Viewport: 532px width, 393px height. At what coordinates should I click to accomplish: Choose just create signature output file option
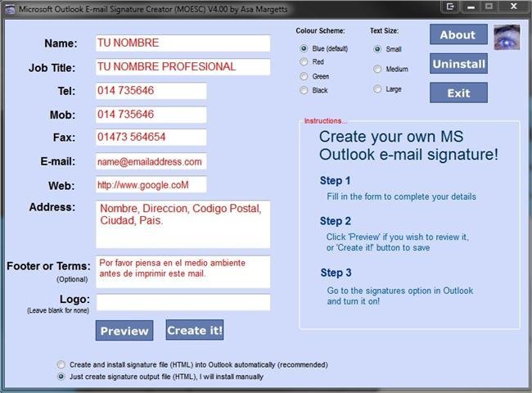(x=61, y=377)
